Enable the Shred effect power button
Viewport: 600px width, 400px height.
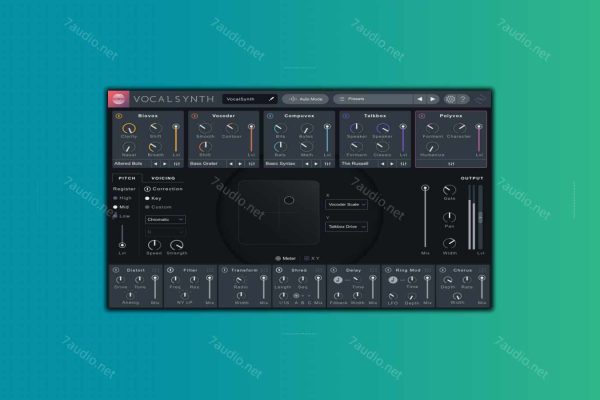click(279, 270)
